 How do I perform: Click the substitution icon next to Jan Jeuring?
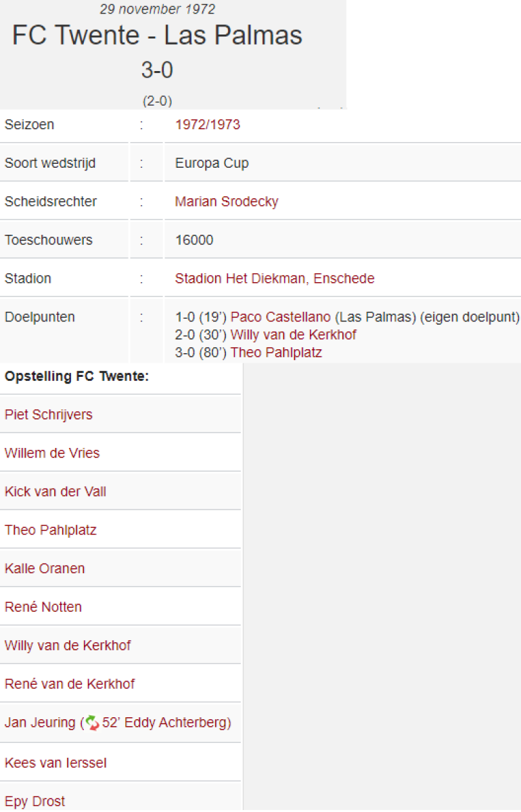click(x=92, y=723)
